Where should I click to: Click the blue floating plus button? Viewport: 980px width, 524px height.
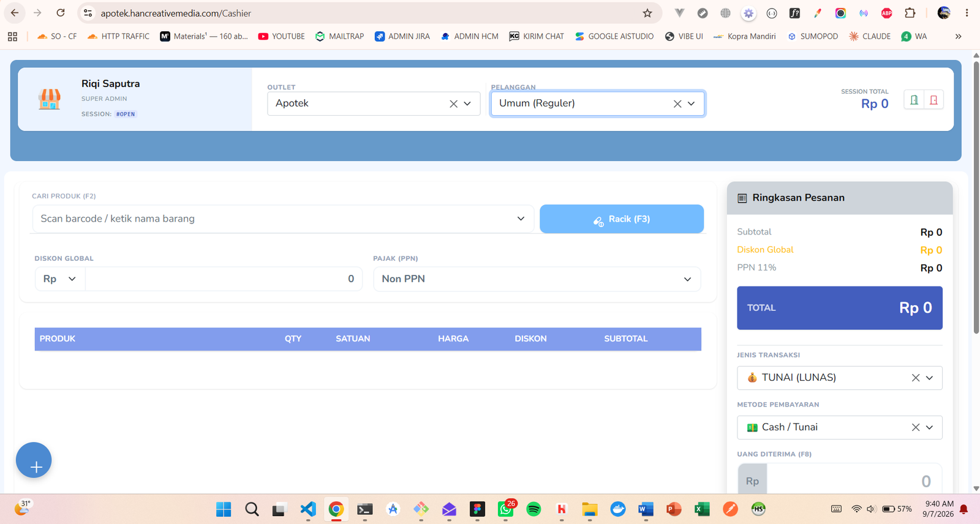(34, 460)
